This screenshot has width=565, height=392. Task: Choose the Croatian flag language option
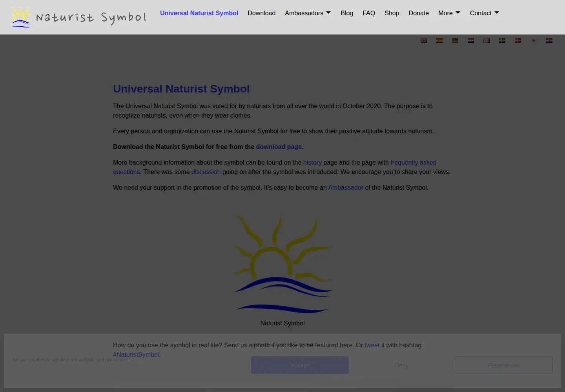[549, 40]
